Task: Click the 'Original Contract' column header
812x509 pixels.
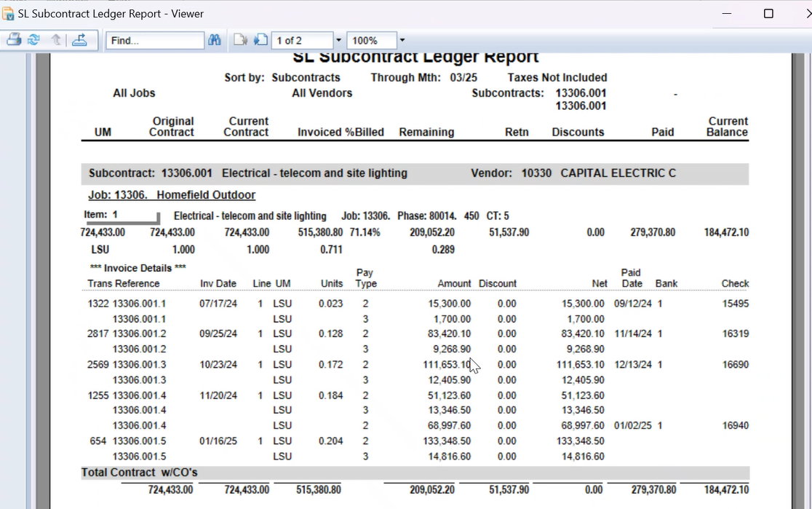Action: click(x=172, y=127)
